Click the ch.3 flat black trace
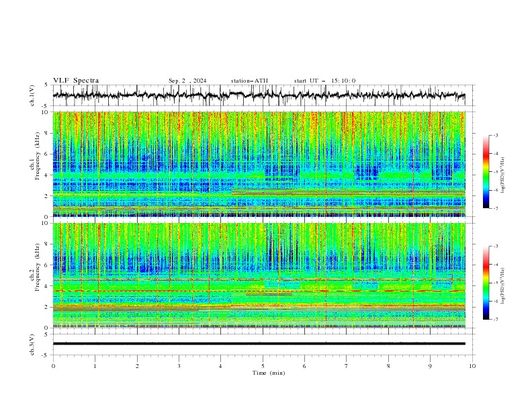This screenshot has width=532, height=411. tap(259, 344)
